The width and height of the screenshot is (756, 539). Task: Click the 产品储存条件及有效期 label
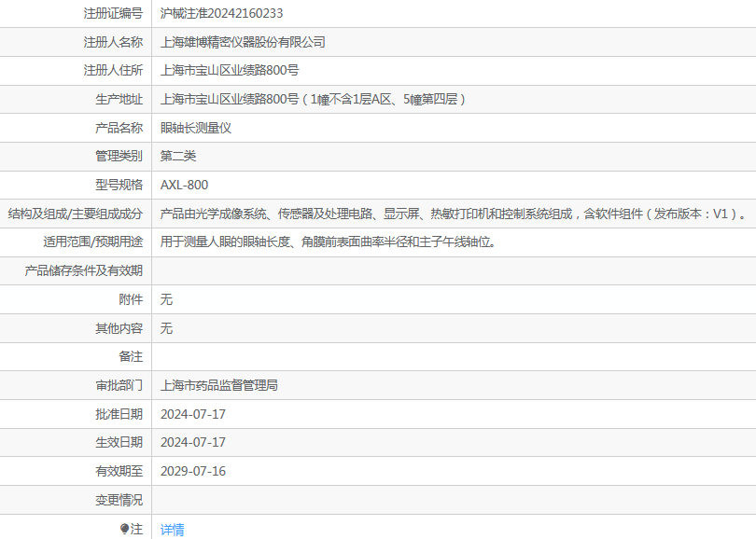click(84, 270)
